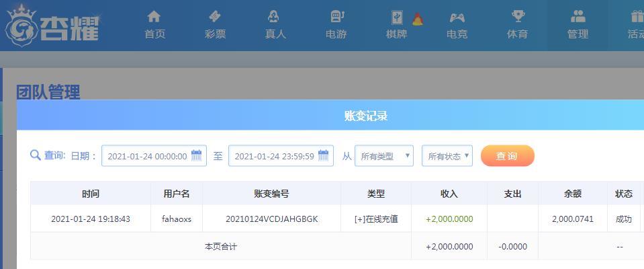Open the 管理 menu item
This screenshot has height=269, width=644.
click(x=578, y=34)
